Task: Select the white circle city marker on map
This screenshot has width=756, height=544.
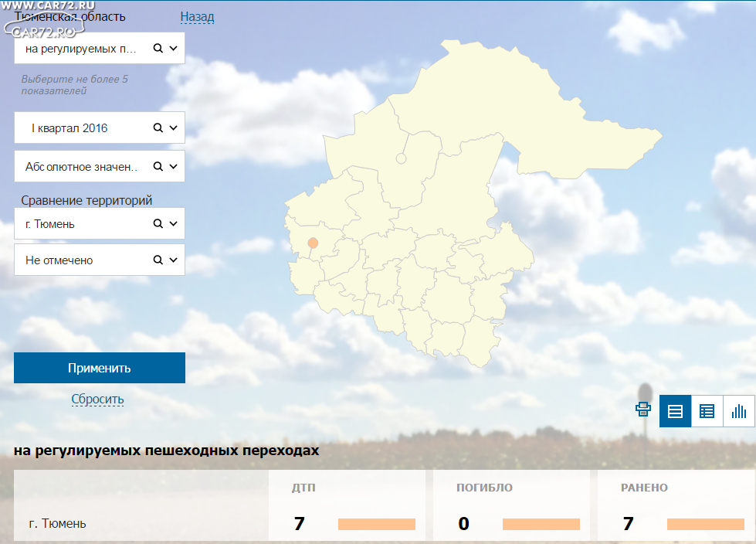Action: pos(401,158)
